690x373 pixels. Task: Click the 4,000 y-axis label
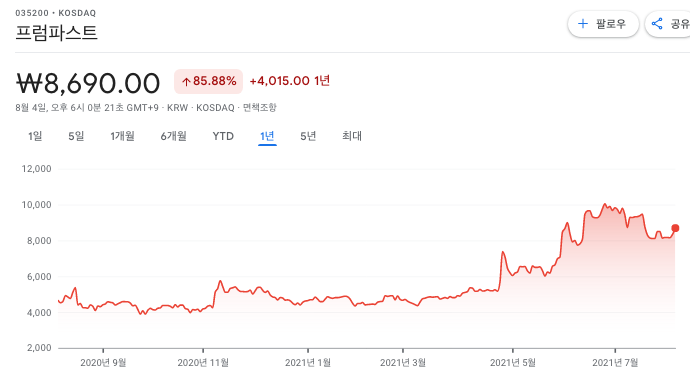coord(39,313)
